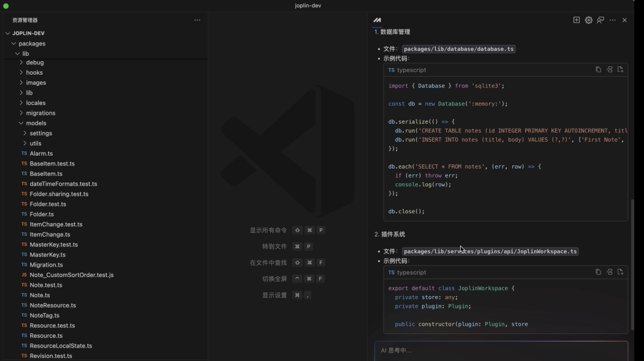Screen dimensions: 644x361
Task: Open the chat feedback icon in the AI panel header
Action: point(600,20)
